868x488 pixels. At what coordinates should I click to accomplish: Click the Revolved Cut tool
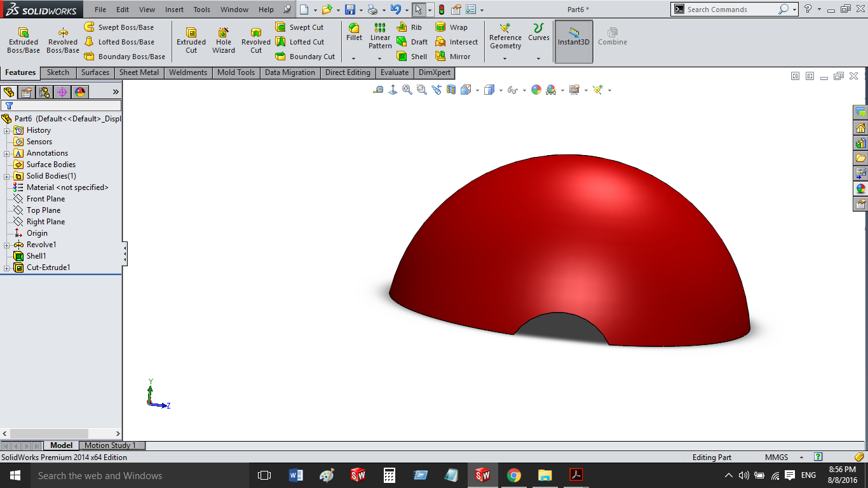tap(256, 41)
